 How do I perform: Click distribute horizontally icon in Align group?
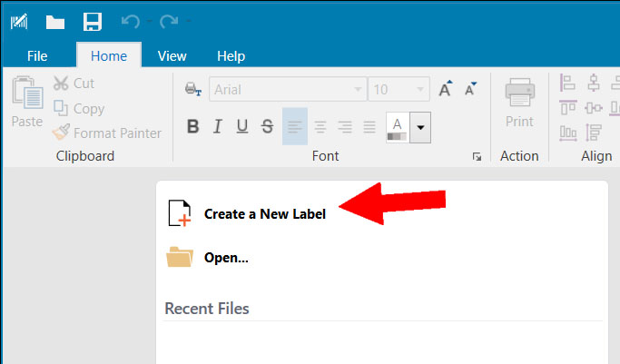click(568, 133)
